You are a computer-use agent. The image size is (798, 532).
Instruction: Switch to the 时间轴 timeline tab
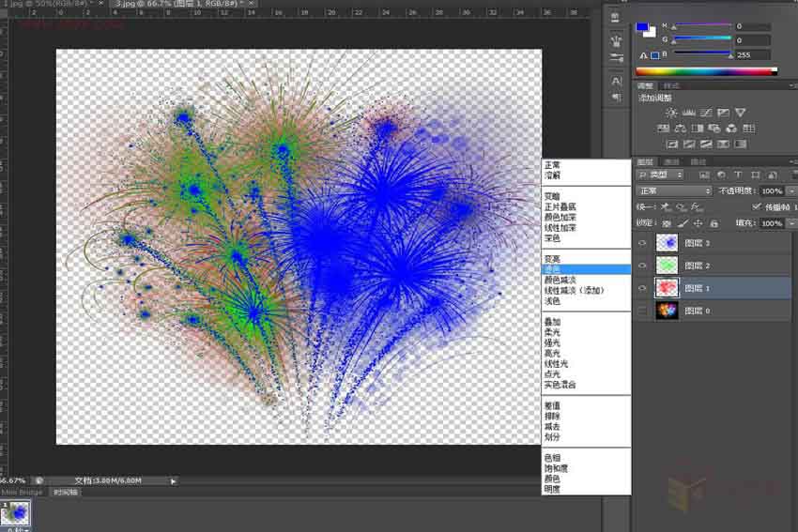[x=65, y=492]
